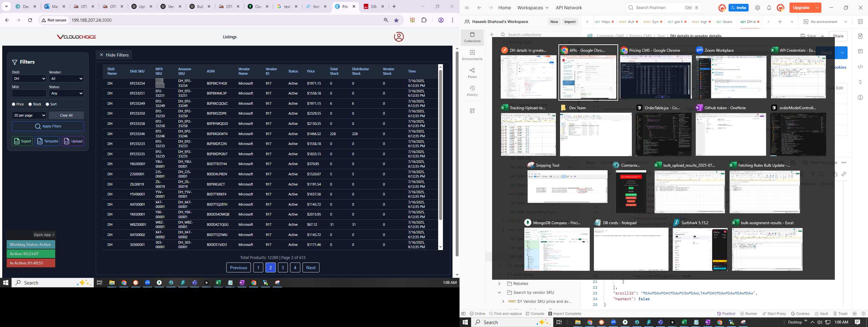This screenshot has height=327, width=868.
Task: Click the Chrome profile avatar icon
Action: pyautogui.click(x=441, y=20)
